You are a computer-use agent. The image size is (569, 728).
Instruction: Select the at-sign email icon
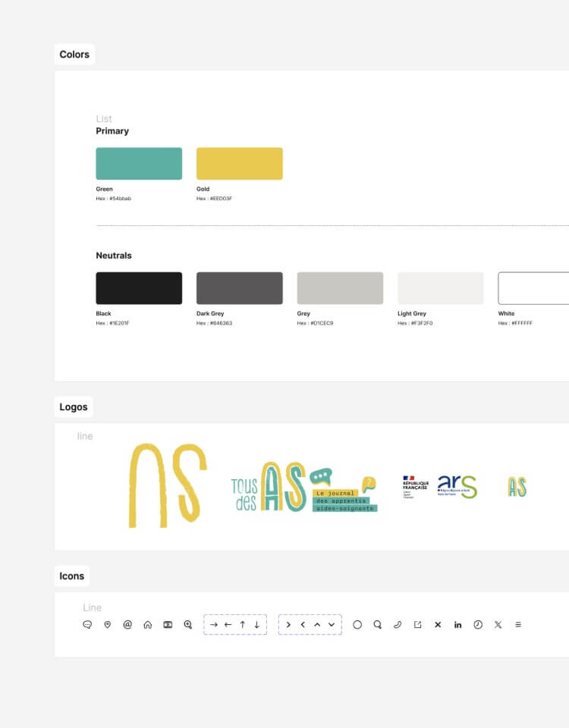[x=127, y=624]
